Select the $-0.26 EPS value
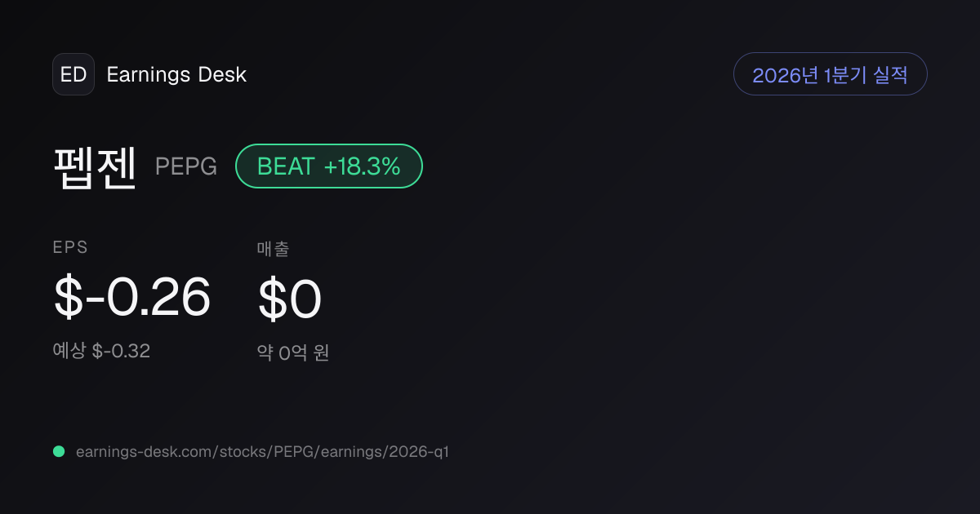This screenshot has height=514, width=980. (132, 297)
